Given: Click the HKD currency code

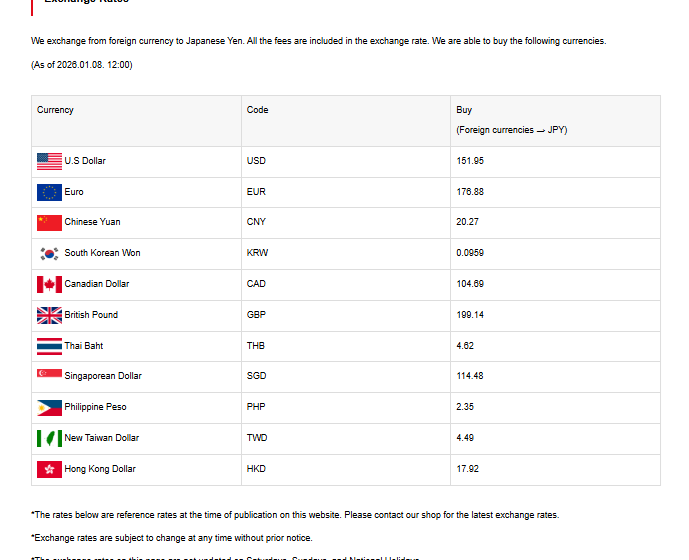Looking at the screenshot, I should (x=256, y=469).
